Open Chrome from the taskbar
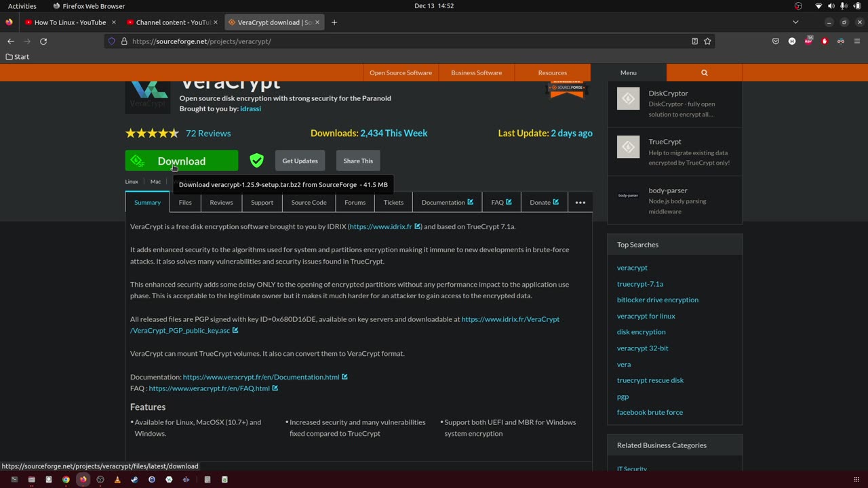 coord(66,479)
